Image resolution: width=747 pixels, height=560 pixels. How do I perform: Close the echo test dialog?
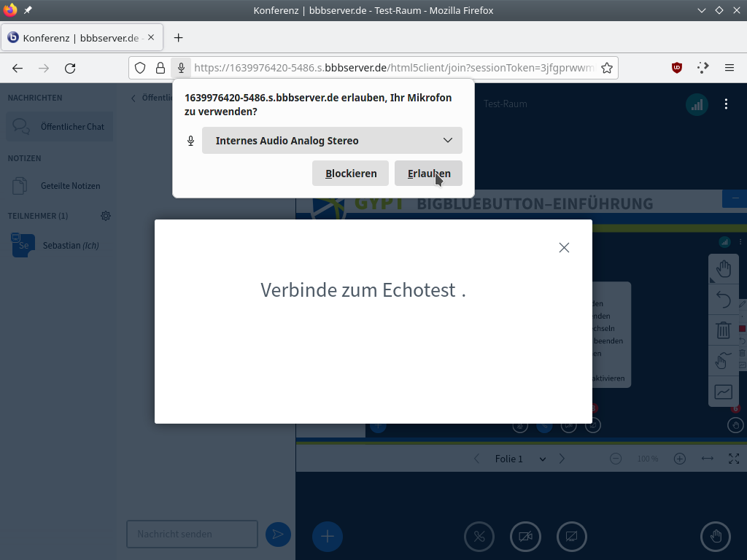(x=564, y=247)
